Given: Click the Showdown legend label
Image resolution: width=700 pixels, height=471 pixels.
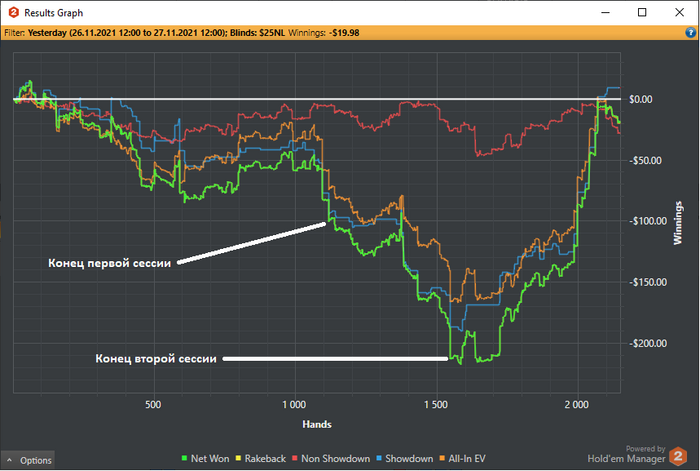Looking at the screenshot, I should (x=409, y=458).
